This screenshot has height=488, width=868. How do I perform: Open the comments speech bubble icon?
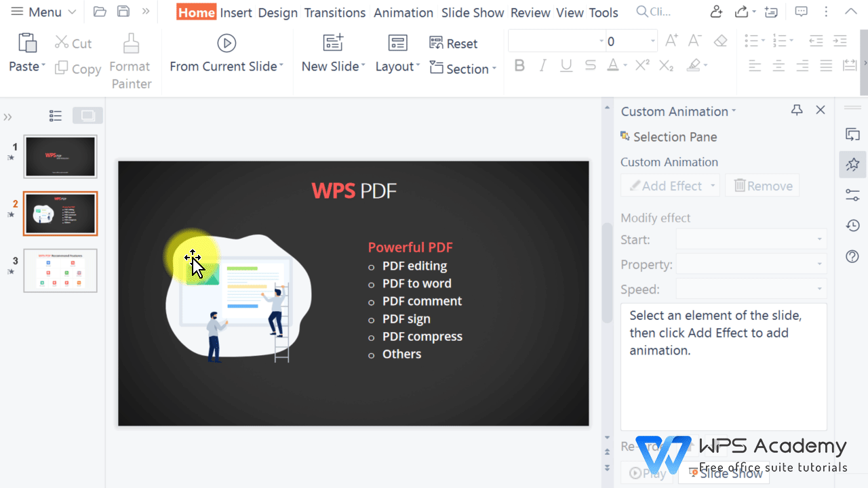[802, 12]
